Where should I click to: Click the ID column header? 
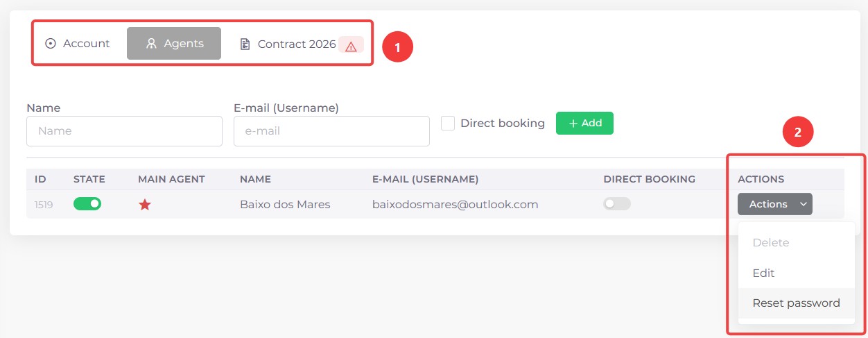pos(40,179)
